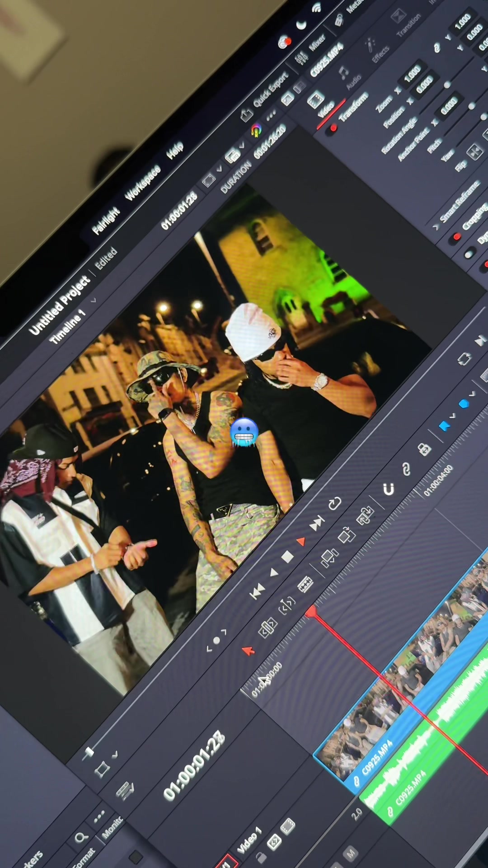Image resolution: width=488 pixels, height=868 pixels.
Task: Play forward with the red play button
Action: pos(301,541)
